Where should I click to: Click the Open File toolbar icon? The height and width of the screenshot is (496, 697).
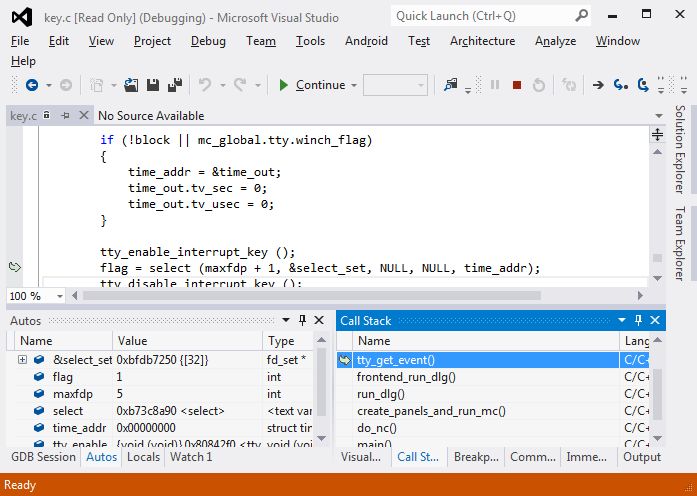[131, 85]
